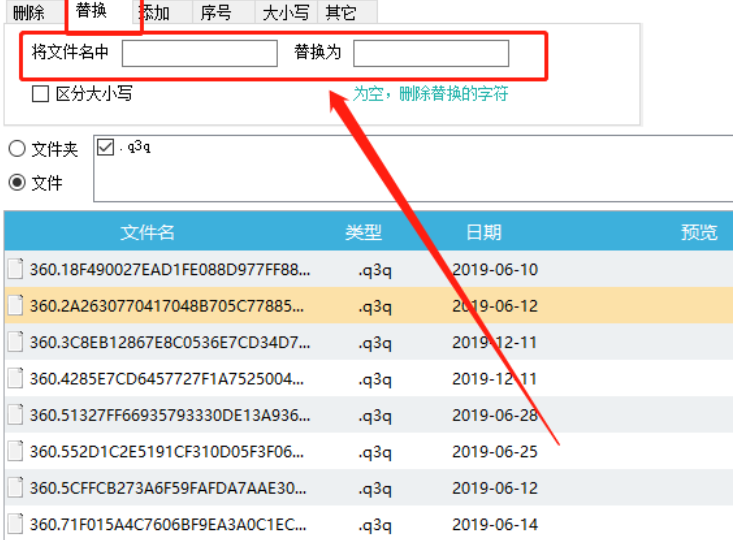This screenshot has width=733, height=540.
Task: Select file 360.2A2630770417048B705C77885...
Action: pos(167,306)
